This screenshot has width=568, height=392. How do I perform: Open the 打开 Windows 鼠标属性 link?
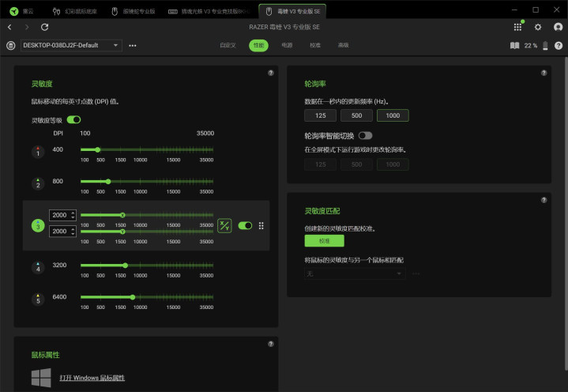click(92, 379)
